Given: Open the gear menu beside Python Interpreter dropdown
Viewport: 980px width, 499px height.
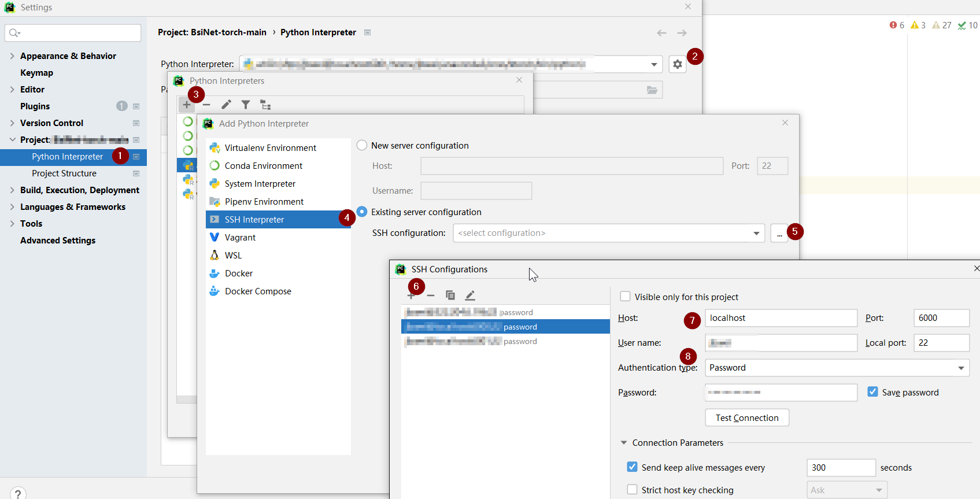Looking at the screenshot, I should [x=678, y=64].
